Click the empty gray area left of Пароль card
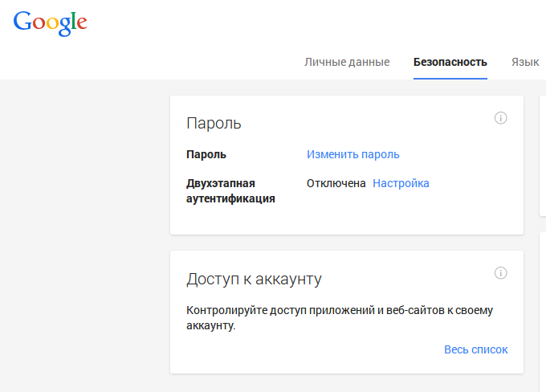Screen dimensions: 546x392 point(85,165)
